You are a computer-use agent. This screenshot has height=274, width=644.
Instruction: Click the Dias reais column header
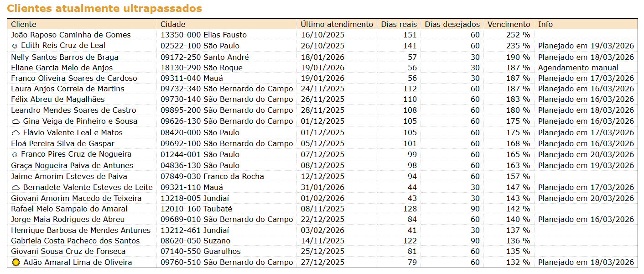(x=399, y=24)
